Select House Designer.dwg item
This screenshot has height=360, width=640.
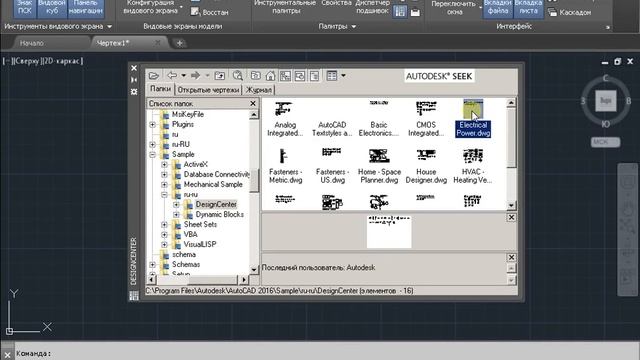pos(426,166)
